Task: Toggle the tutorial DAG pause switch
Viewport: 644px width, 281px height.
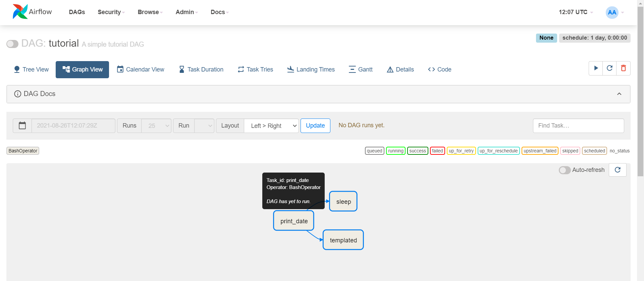Action: point(12,44)
